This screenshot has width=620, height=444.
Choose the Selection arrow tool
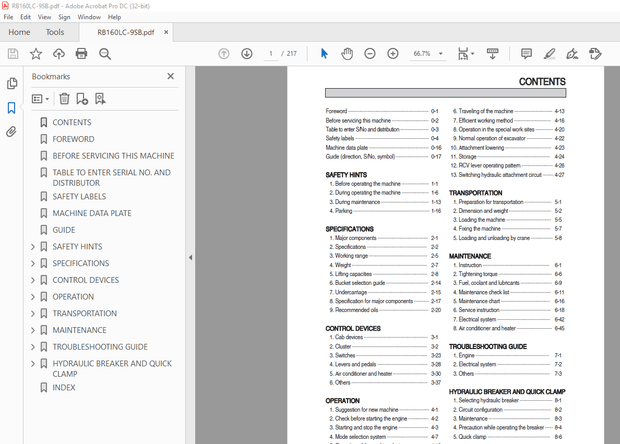tap(324, 54)
